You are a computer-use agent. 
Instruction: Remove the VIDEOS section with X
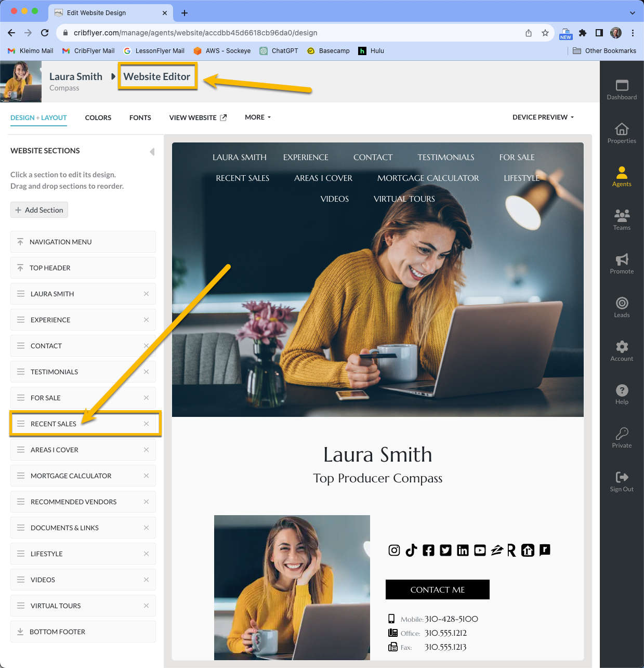(x=146, y=580)
